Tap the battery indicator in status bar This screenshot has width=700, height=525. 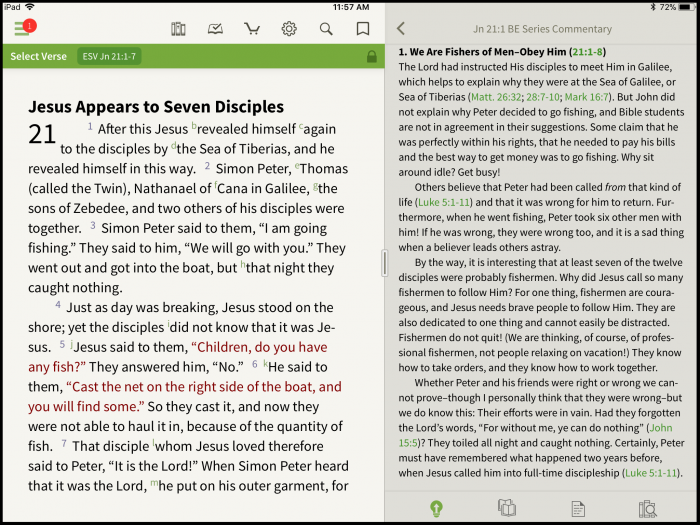pyautogui.click(x=686, y=6)
